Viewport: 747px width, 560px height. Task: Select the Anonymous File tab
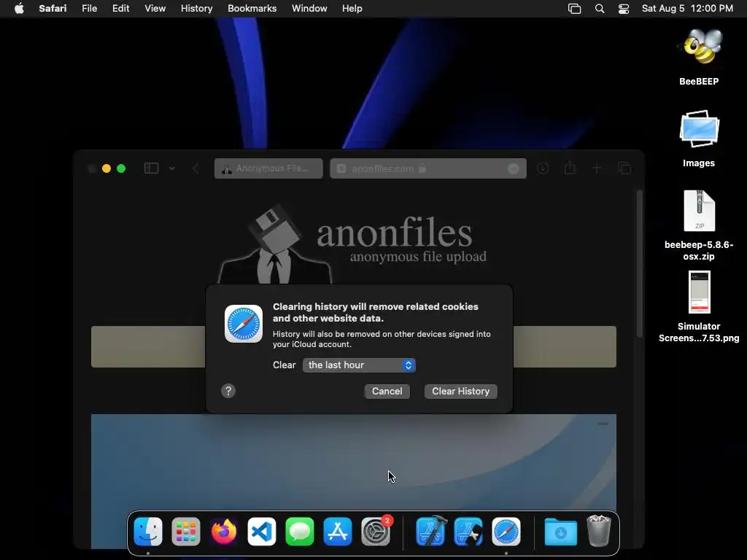point(268,168)
